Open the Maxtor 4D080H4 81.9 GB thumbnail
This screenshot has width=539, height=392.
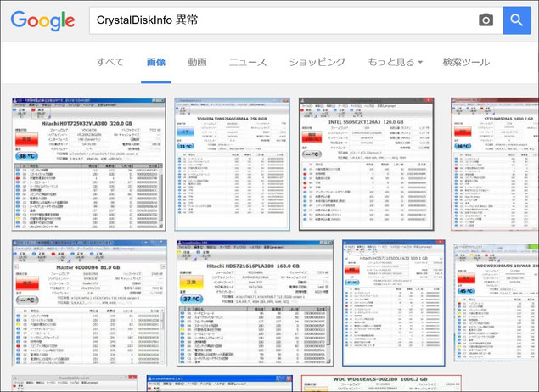click(89, 303)
